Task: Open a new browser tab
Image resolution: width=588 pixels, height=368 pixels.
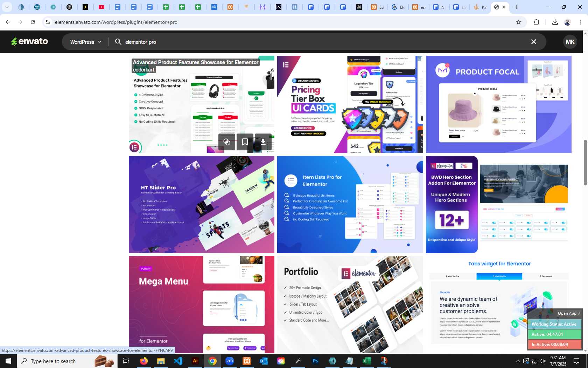Action: click(x=516, y=7)
